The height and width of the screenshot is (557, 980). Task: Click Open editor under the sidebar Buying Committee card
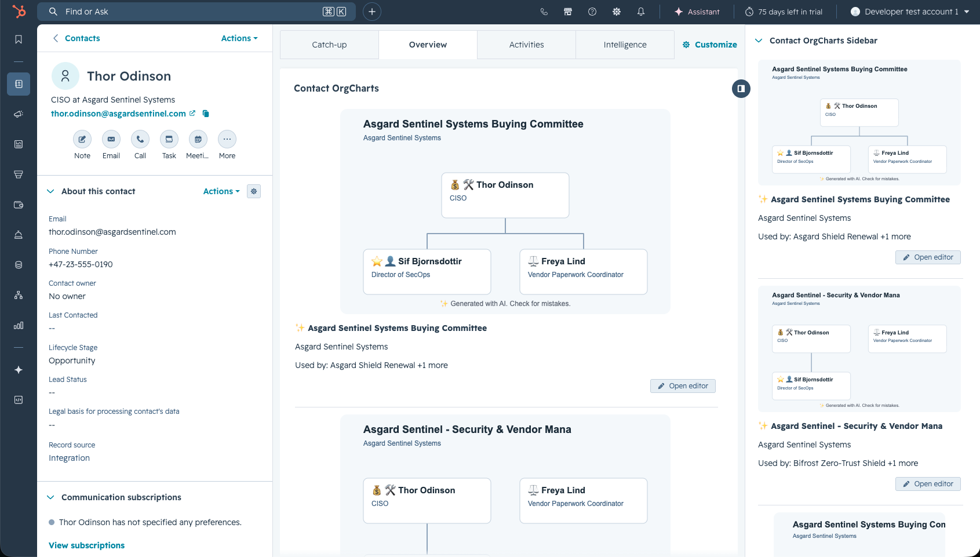tap(928, 257)
